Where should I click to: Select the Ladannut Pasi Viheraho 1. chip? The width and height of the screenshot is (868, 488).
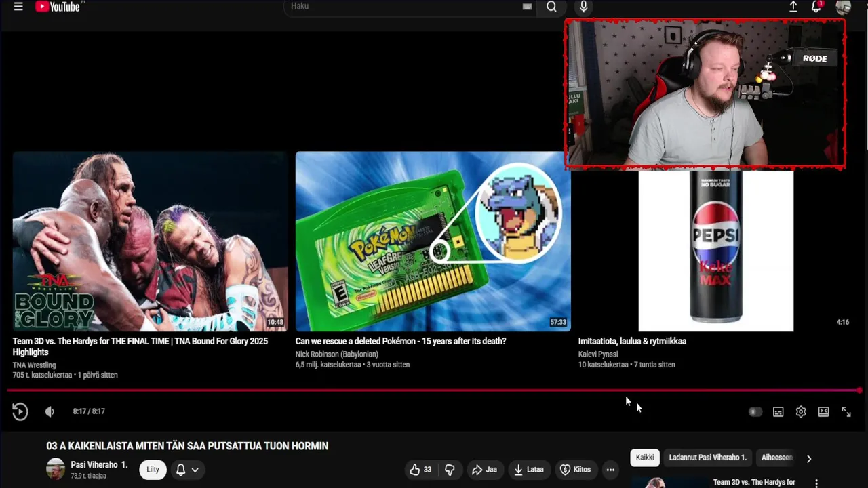[707, 457]
